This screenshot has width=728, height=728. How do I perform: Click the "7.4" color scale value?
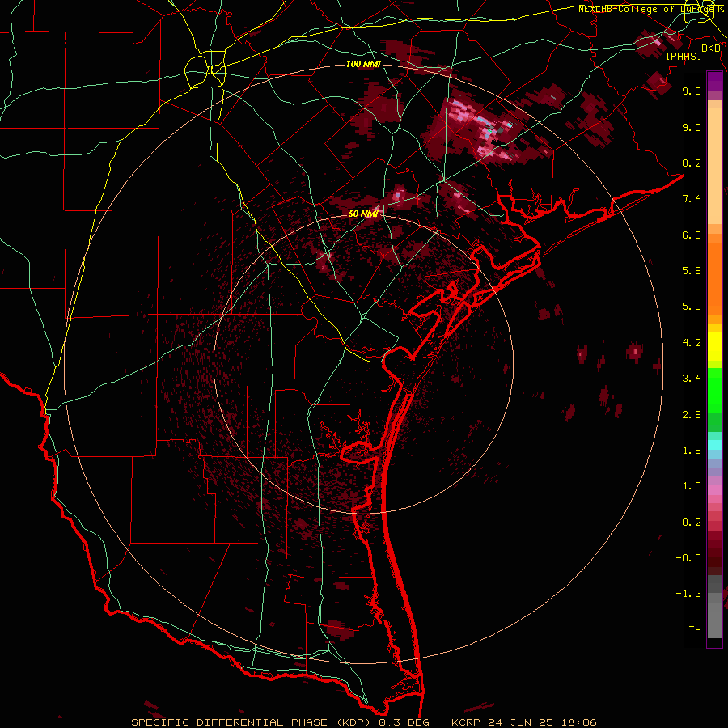point(692,199)
